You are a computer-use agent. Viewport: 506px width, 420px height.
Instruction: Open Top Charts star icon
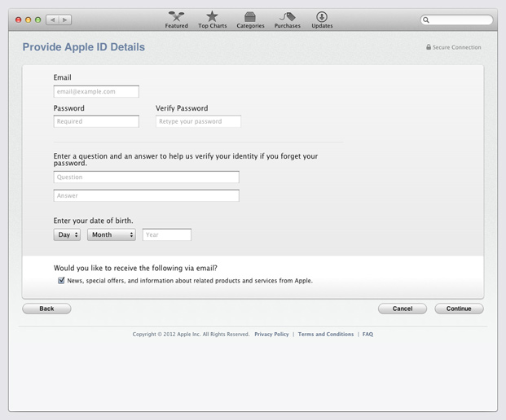pyautogui.click(x=212, y=16)
